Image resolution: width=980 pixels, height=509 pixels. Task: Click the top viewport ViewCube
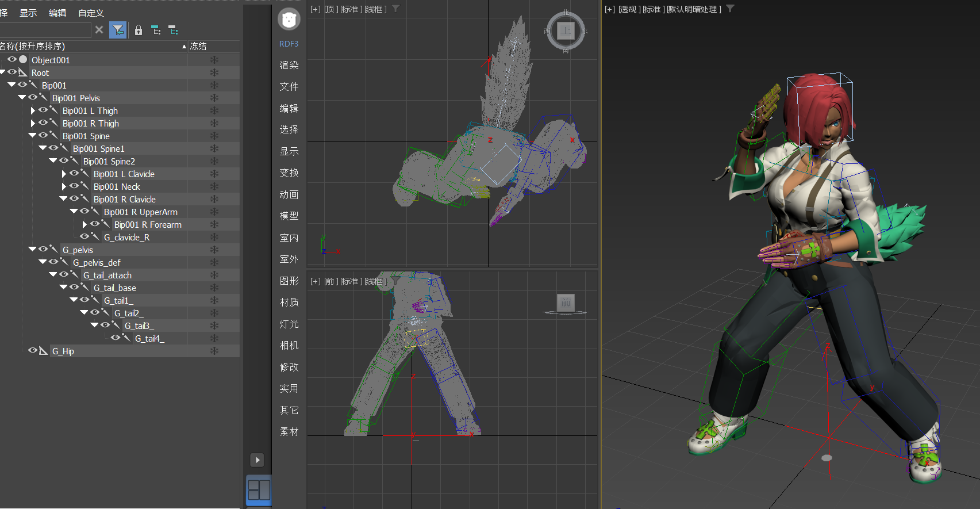click(566, 30)
